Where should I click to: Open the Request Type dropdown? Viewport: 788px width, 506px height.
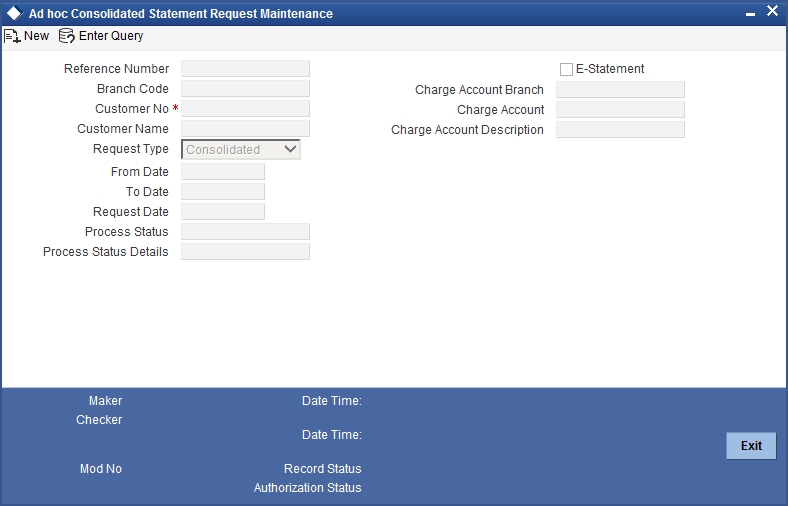(x=241, y=150)
